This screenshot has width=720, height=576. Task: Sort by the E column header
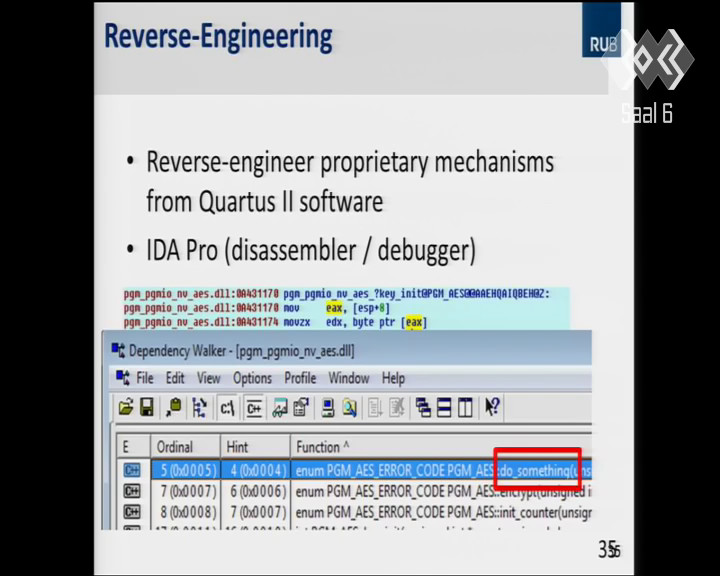133,446
